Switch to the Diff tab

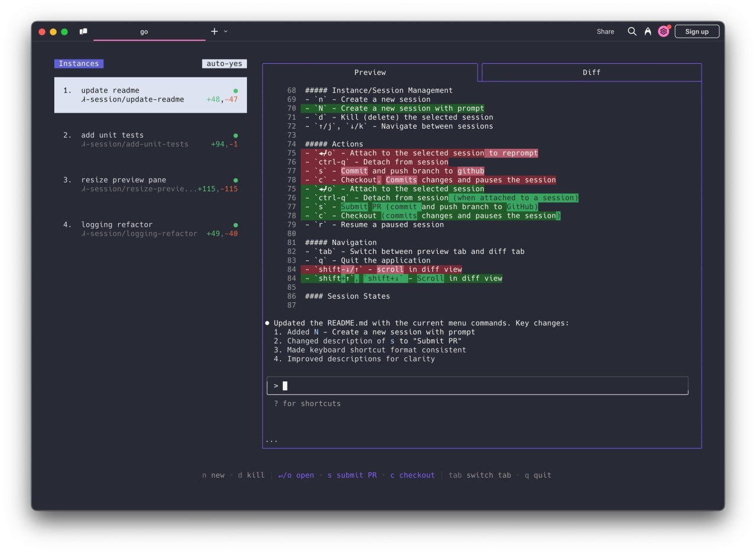pos(591,72)
